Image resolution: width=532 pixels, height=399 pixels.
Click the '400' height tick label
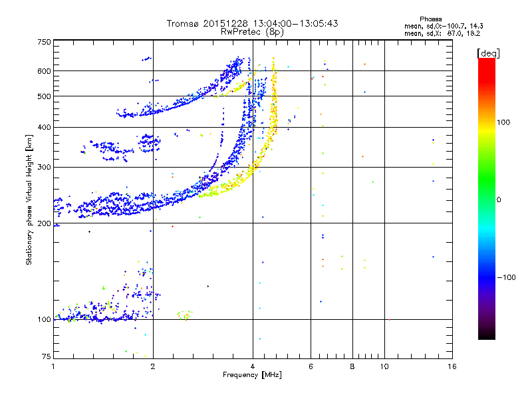point(44,127)
